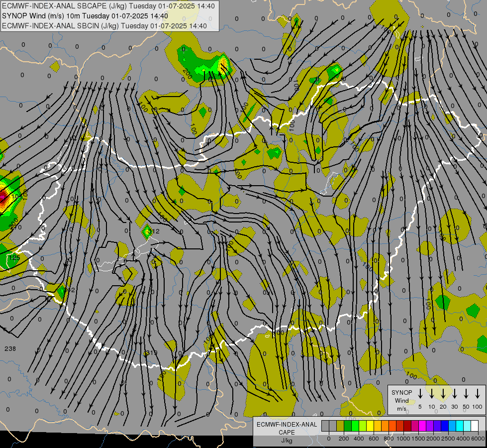487x448 pixels.
Task: Click the yellow-orange CAPE cell in the north
Action: [x=223, y=65]
